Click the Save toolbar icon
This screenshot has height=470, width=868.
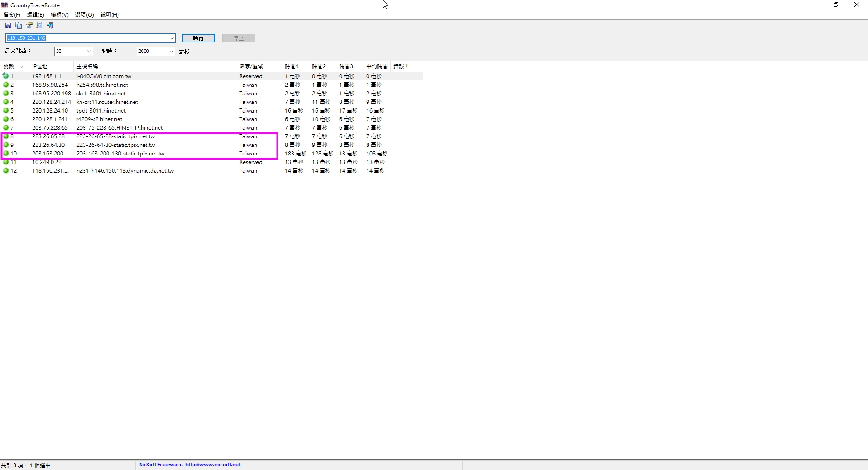point(8,26)
